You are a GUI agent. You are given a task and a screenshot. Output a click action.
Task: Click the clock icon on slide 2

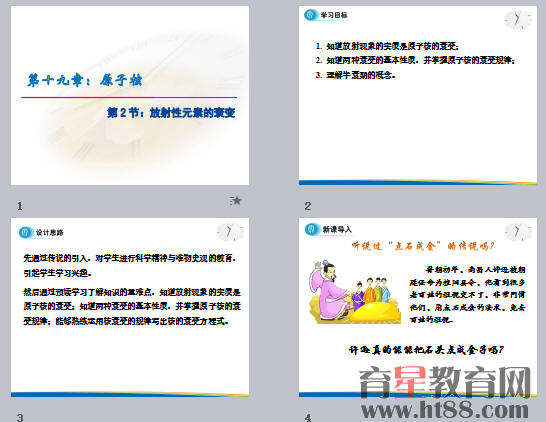tap(518, 20)
